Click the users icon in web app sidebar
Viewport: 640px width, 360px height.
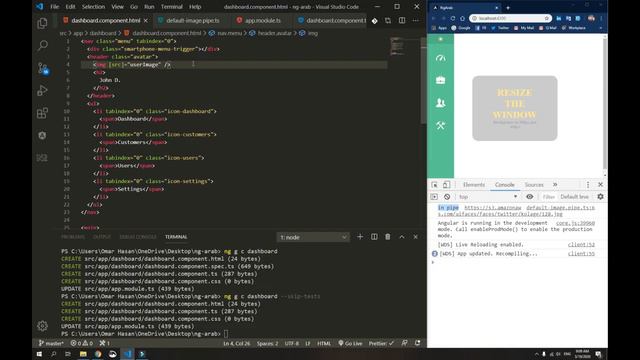click(x=440, y=103)
